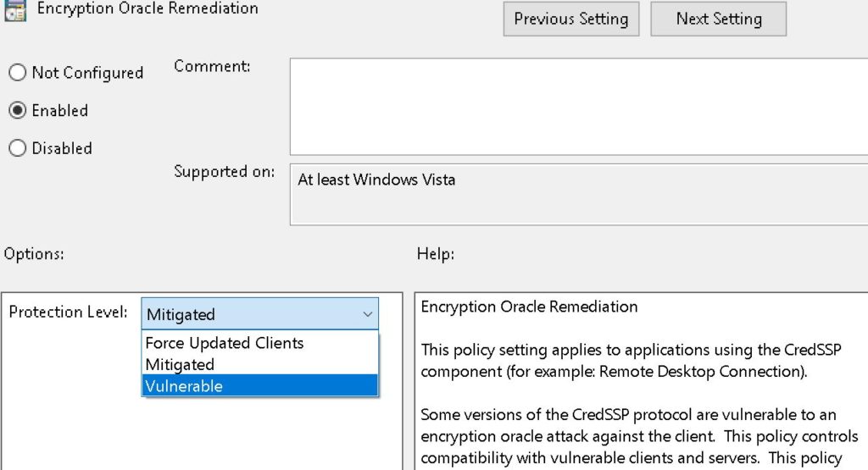Click the Help section label

[x=435, y=254]
